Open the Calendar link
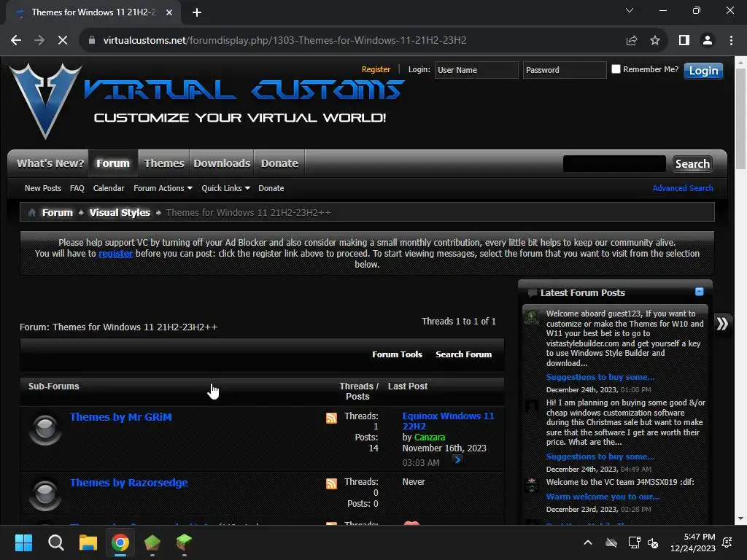 (109, 188)
